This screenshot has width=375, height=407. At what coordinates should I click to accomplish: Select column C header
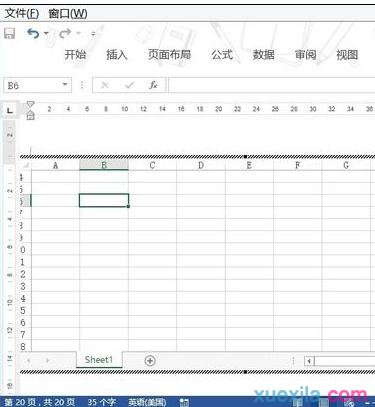pyautogui.click(x=152, y=165)
